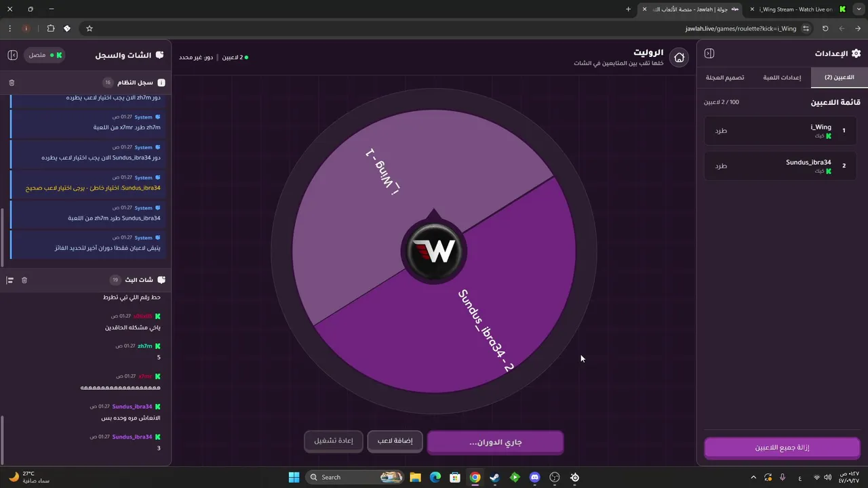This screenshot has width=868, height=488.
Task: Click the شات البث chat bubble icon
Action: coord(161,280)
